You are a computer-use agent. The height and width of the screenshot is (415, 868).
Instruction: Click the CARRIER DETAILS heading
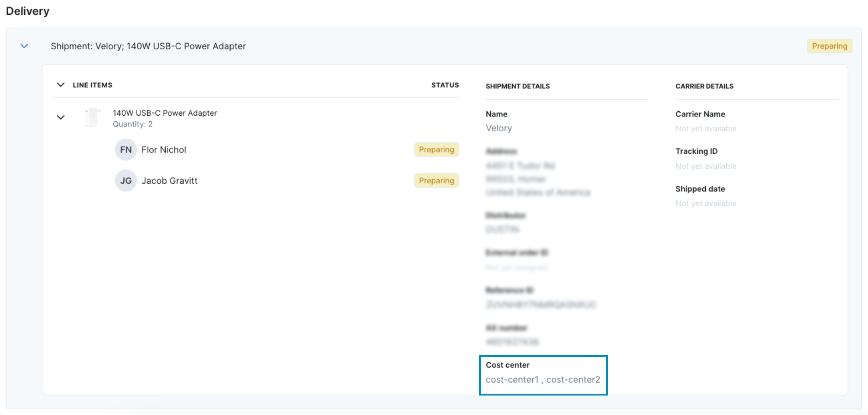click(704, 86)
